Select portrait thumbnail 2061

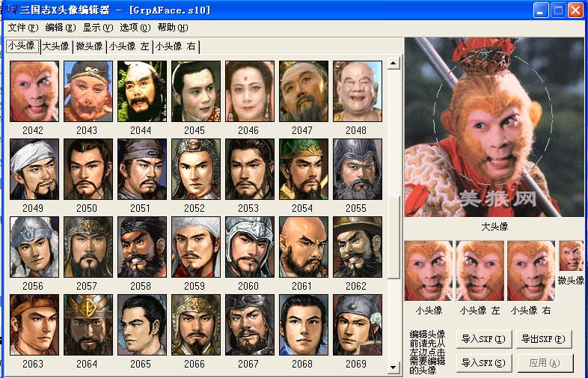[x=304, y=247]
